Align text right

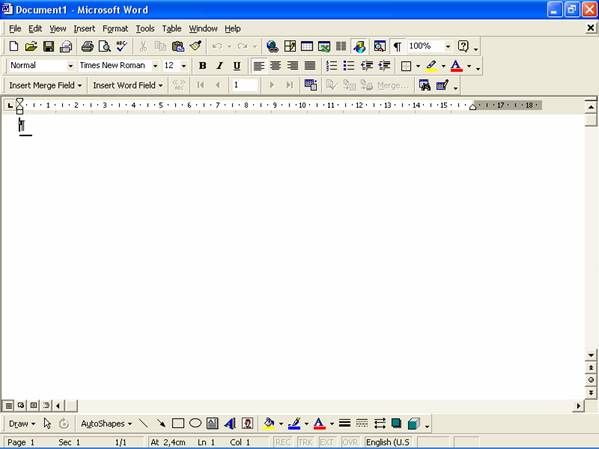click(x=293, y=66)
